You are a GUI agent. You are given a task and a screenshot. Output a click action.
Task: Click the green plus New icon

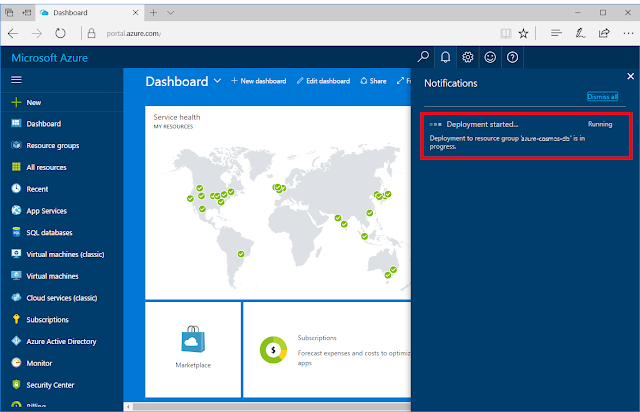click(x=16, y=102)
